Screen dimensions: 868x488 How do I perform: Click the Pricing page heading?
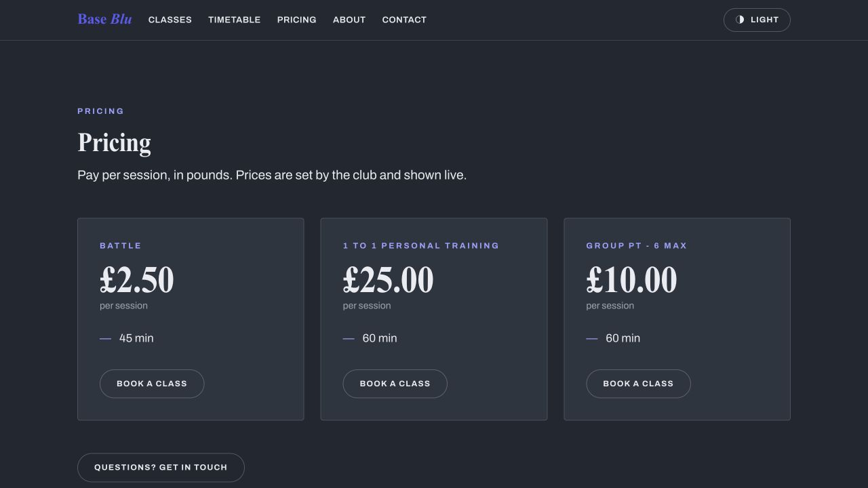click(114, 142)
